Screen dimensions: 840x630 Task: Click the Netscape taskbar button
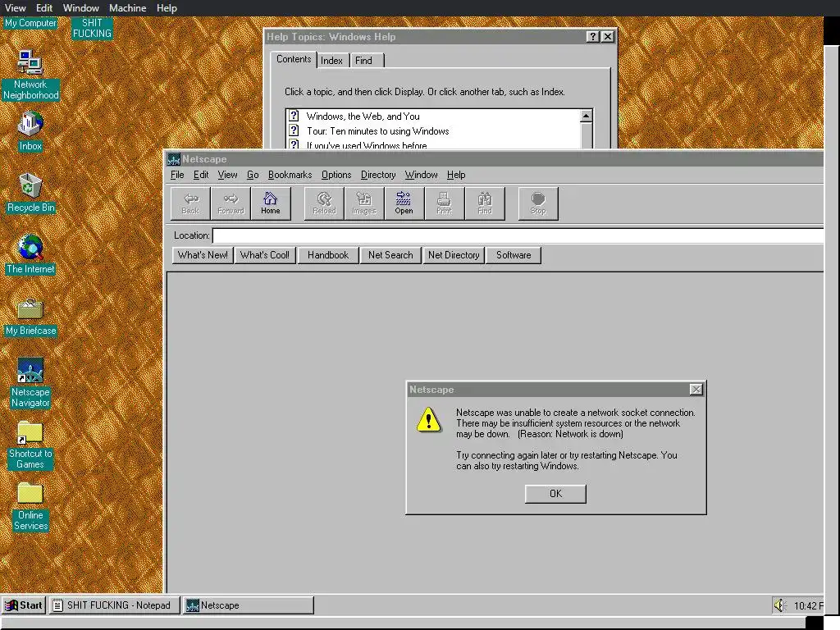248,605
